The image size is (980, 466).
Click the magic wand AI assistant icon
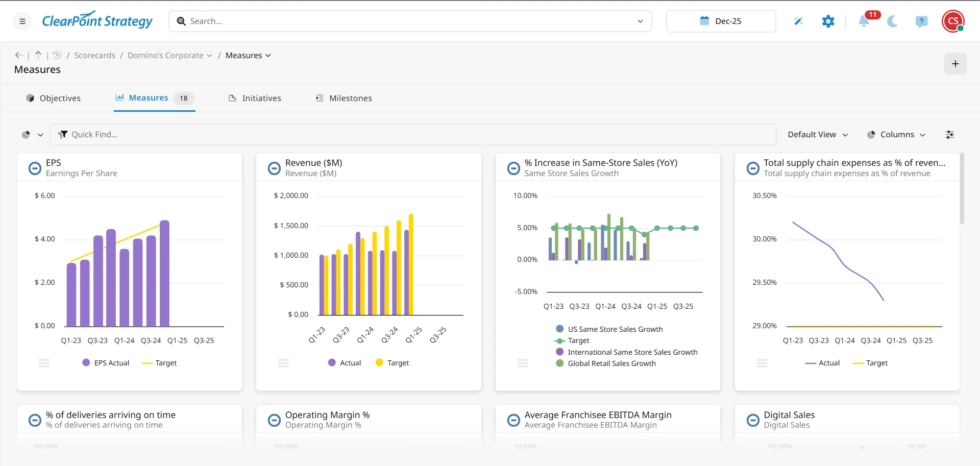[x=798, y=21]
